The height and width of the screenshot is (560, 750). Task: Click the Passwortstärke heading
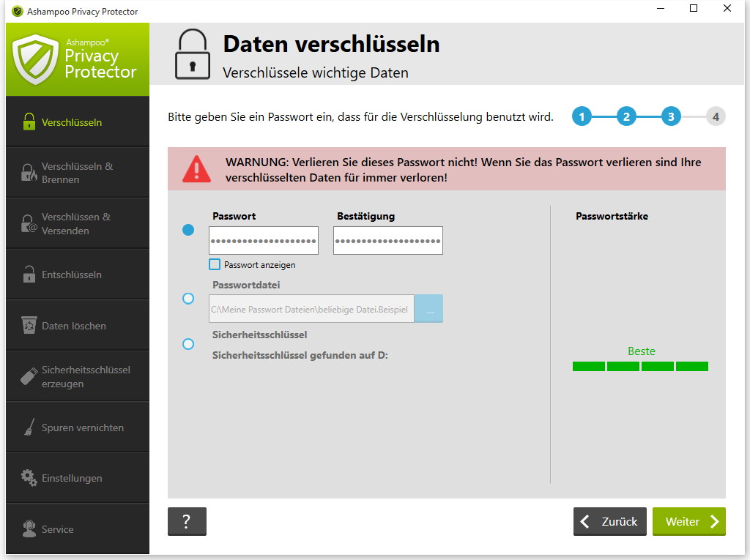(612, 216)
